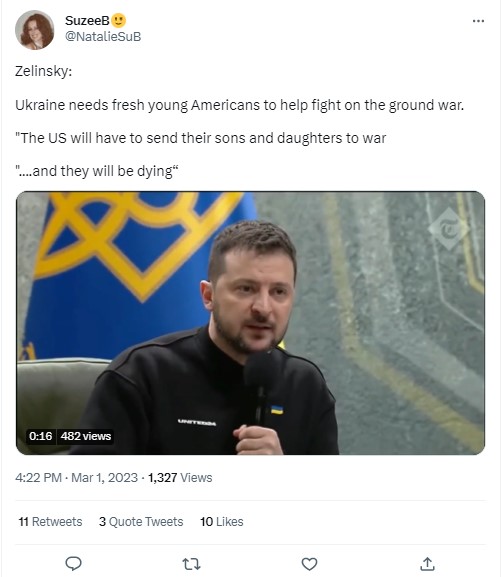
Task: Open the three-dot more options menu
Action: (x=478, y=21)
